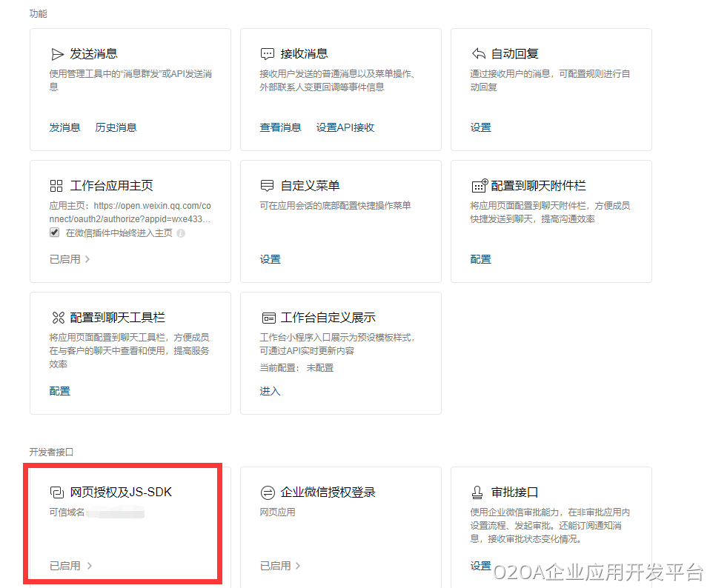Screen dimensions: 710x588
Task: Expand 已启用 under 网页授权及JS-SDK
Action: (70, 566)
